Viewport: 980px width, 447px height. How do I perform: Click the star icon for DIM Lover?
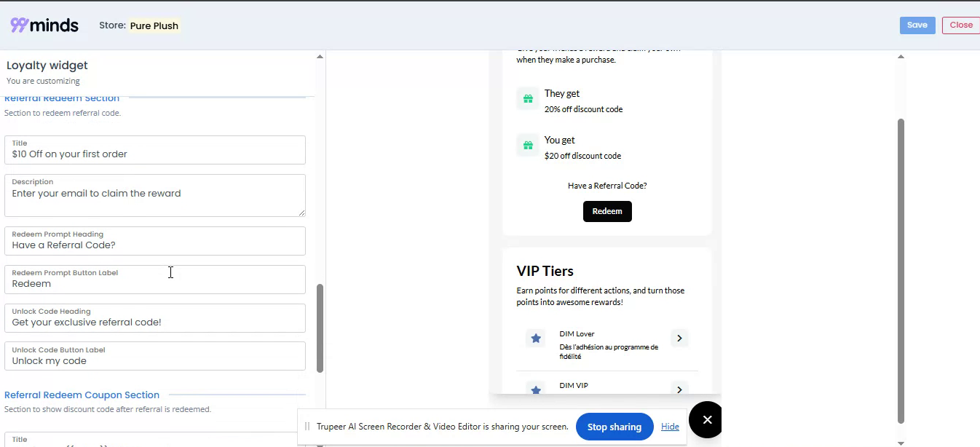point(536,339)
